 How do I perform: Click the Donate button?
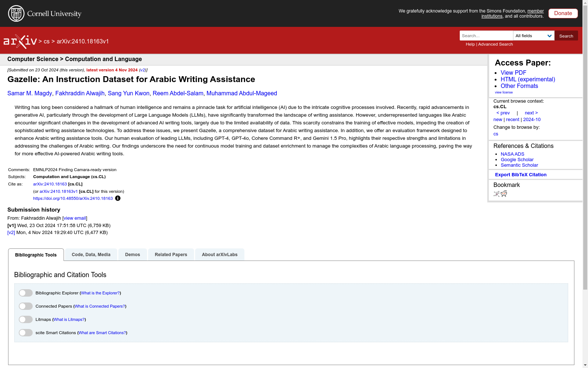[563, 13]
